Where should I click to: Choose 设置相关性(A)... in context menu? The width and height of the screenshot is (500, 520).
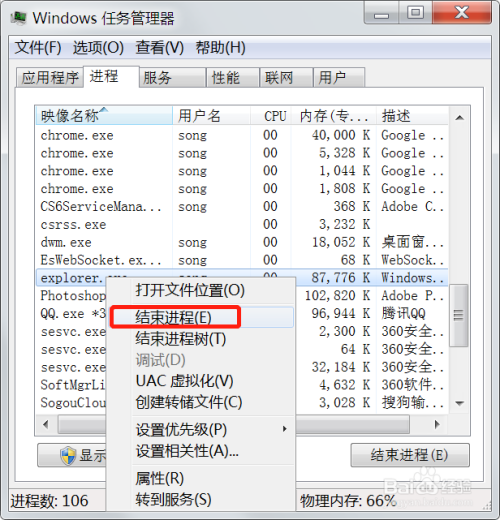201,451
